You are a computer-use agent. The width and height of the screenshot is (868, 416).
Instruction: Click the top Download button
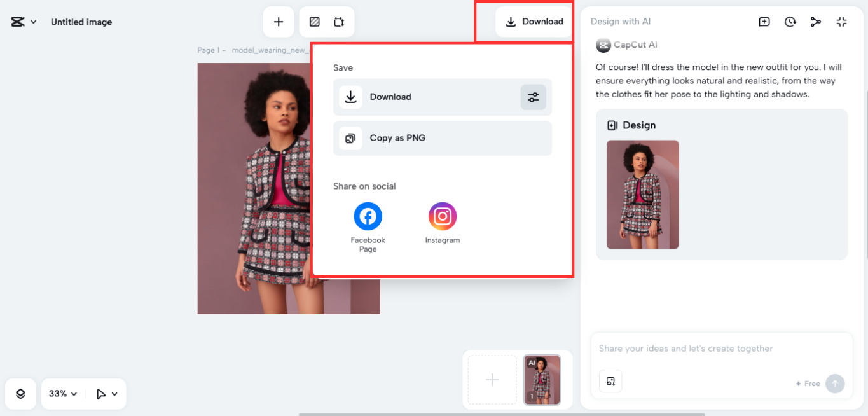[x=534, y=22]
